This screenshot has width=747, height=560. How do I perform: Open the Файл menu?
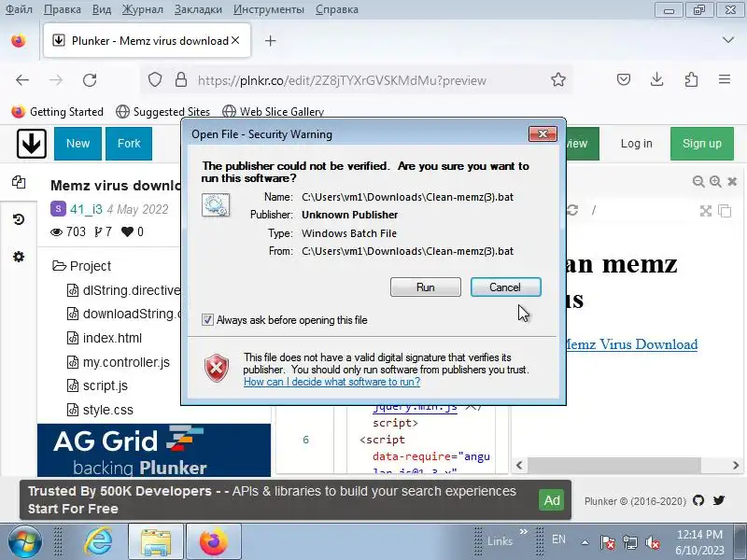(x=19, y=9)
